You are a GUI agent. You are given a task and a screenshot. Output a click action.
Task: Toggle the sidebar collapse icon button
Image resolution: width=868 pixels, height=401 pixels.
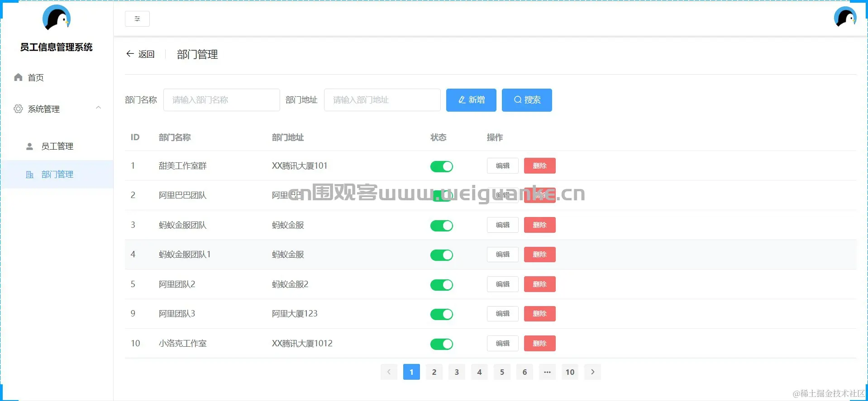[137, 19]
